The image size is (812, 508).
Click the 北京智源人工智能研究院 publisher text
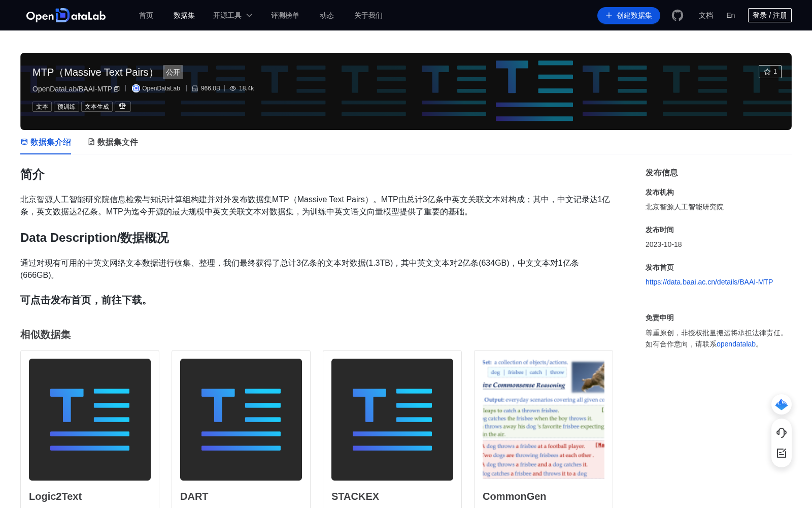point(685,207)
